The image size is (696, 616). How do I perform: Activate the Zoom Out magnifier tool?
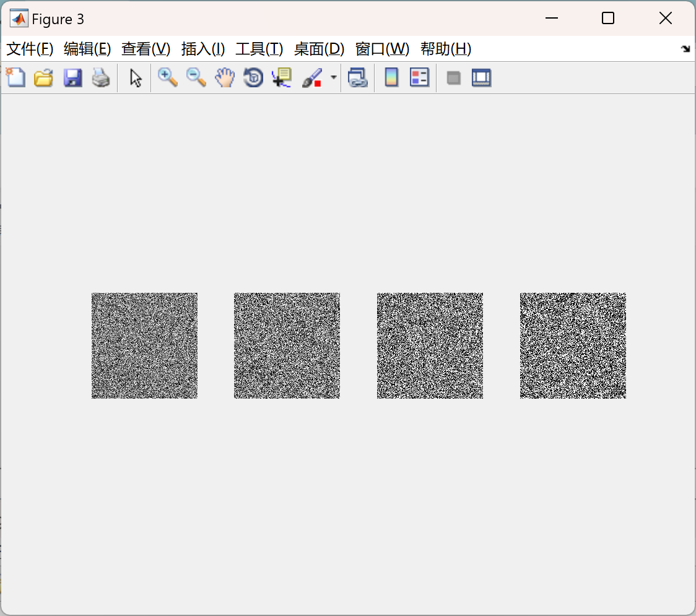[196, 77]
